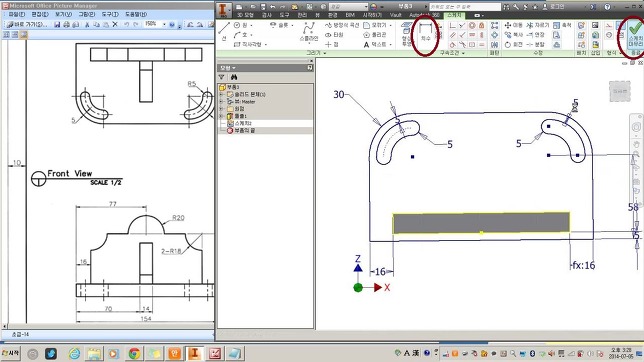
Task: Click Cut scissors icon in Picture Manager
Action: [x=87, y=25]
